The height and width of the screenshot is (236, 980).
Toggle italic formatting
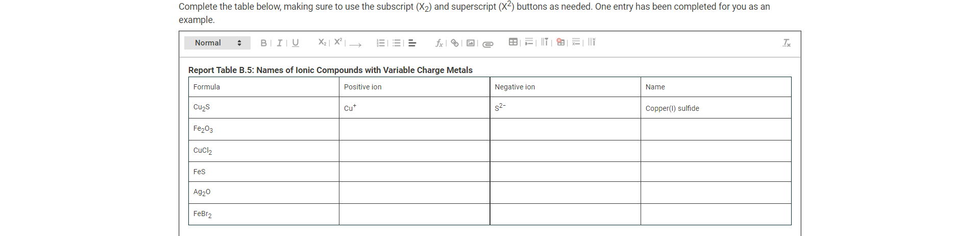click(x=279, y=43)
